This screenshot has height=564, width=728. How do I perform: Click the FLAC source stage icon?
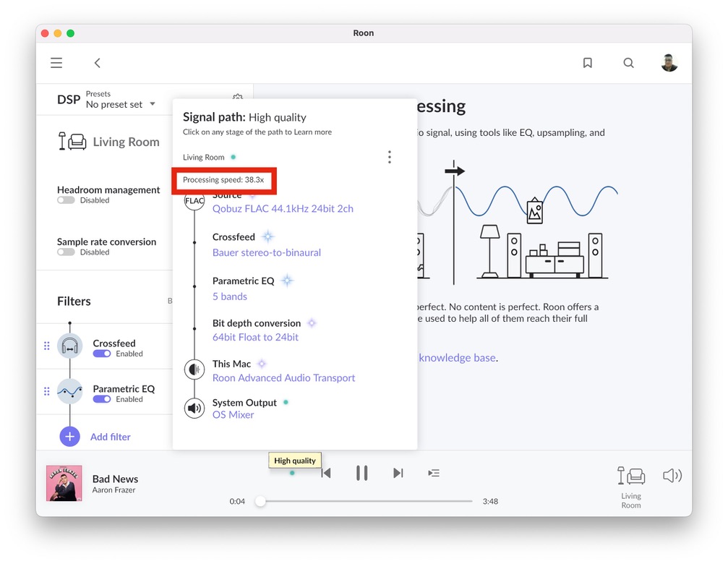(x=194, y=200)
